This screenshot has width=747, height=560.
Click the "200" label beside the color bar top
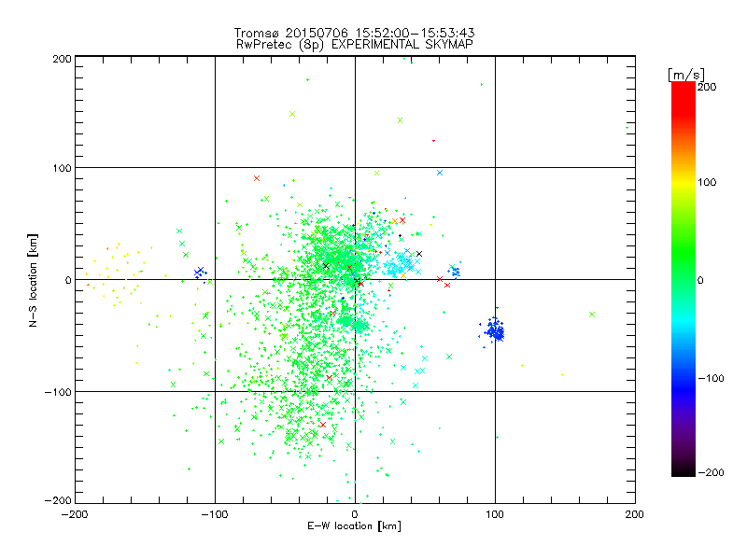(x=707, y=87)
